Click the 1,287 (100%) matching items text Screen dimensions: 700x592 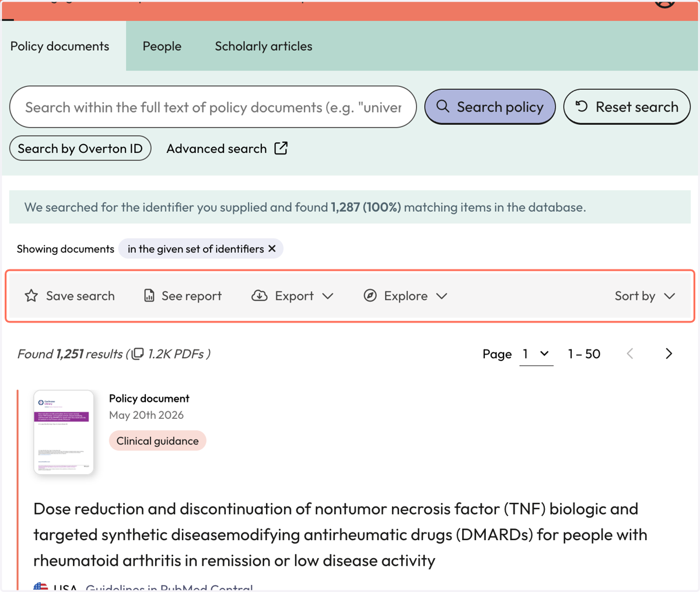pyautogui.click(x=366, y=208)
